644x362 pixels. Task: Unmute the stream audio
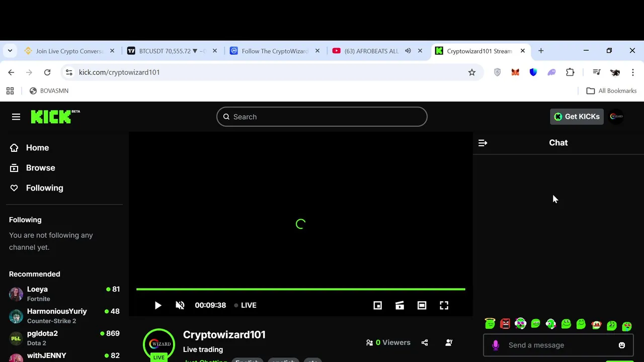click(180, 305)
